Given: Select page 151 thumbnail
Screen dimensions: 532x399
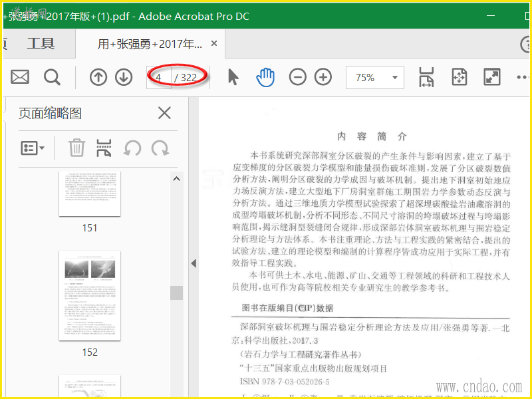Looking at the screenshot, I should click(x=90, y=194).
